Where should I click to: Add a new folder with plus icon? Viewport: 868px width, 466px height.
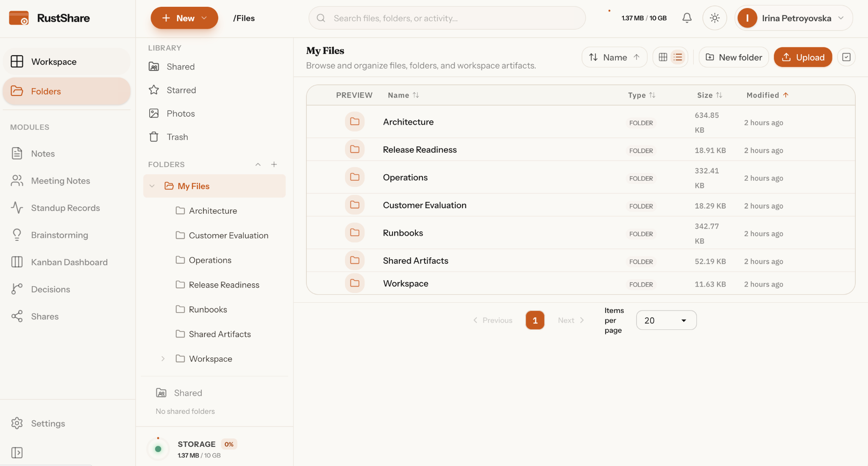click(274, 165)
